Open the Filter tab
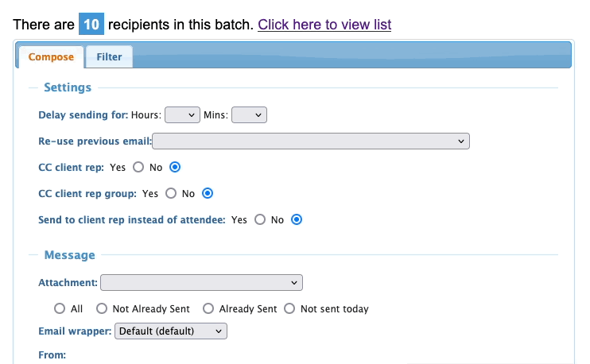 click(x=110, y=57)
